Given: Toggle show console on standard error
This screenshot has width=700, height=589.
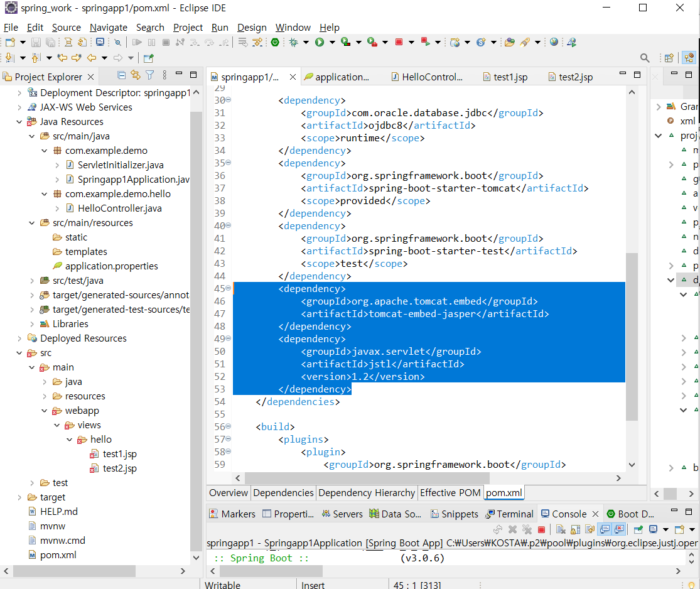Looking at the screenshot, I should point(619,529).
